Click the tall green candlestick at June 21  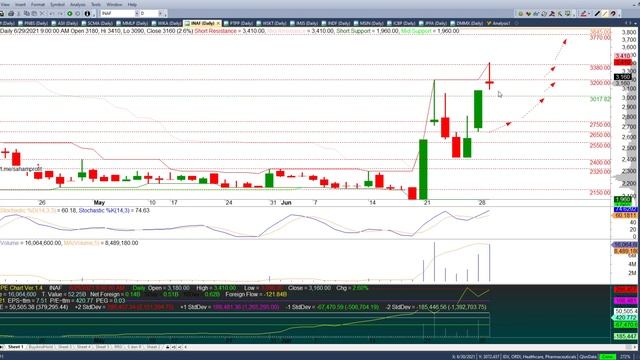pos(423,169)
